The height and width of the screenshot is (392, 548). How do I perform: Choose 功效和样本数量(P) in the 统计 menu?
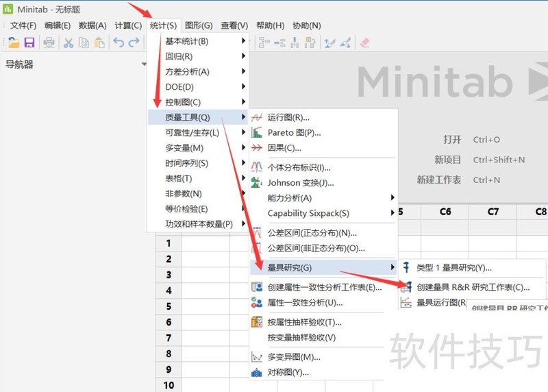click(x=198, y=224)
